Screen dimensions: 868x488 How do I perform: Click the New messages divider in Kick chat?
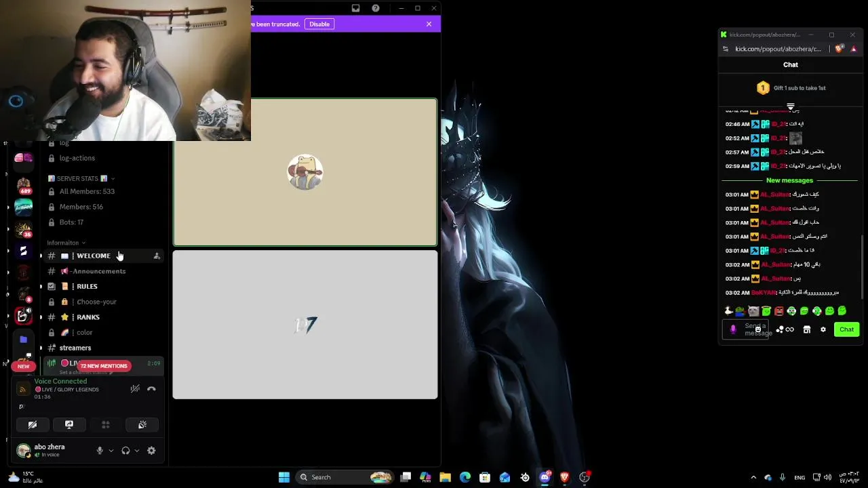tap(789, 180)
